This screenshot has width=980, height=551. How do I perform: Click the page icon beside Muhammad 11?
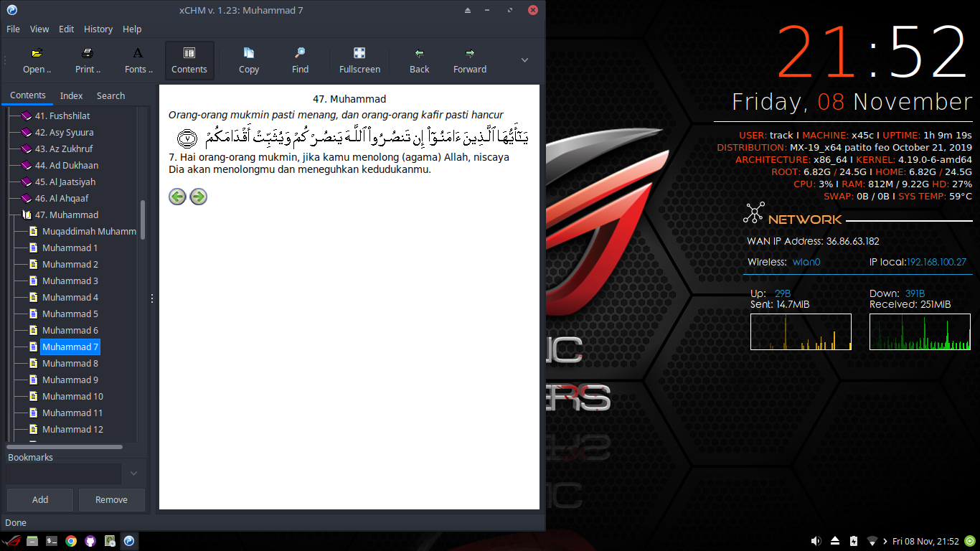coord(33,413)
